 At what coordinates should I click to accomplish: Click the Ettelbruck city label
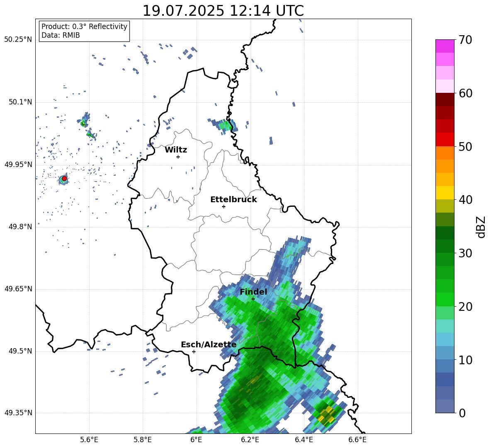coord(233,200)
